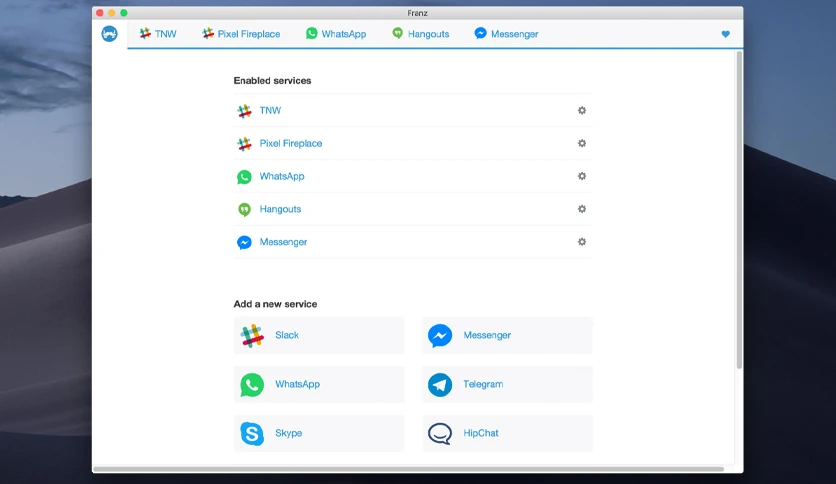Click Slack icon beside TNW in enabled services

244,111
